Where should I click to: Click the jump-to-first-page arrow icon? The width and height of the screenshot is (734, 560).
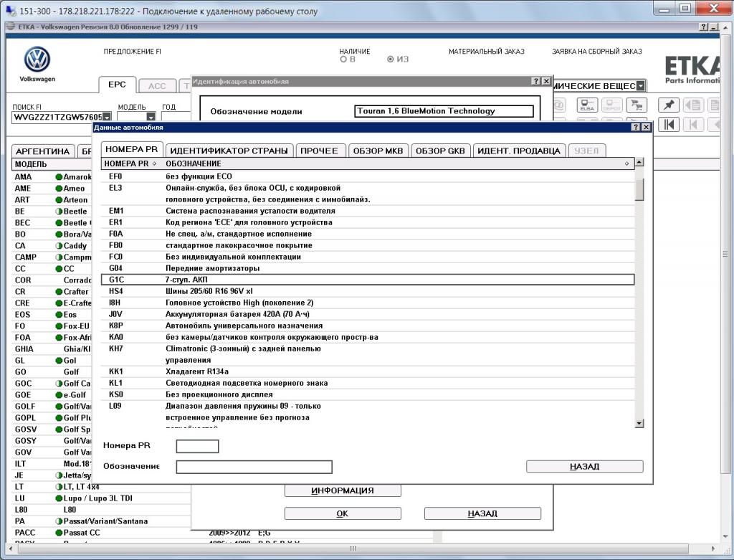pos(669,125)
